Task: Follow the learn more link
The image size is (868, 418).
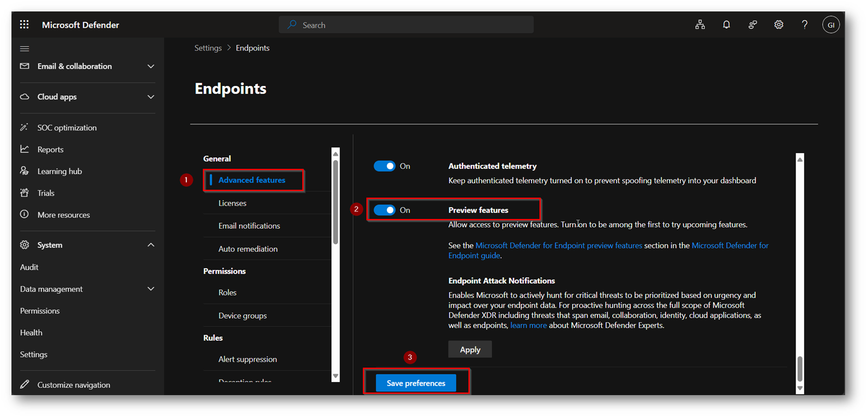Action: click(528, 325)
